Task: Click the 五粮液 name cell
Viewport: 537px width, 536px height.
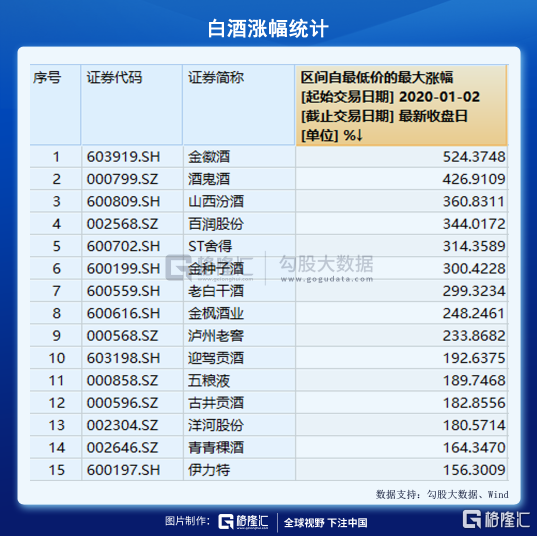Action: pyautogui.click(x=239, y=381)
